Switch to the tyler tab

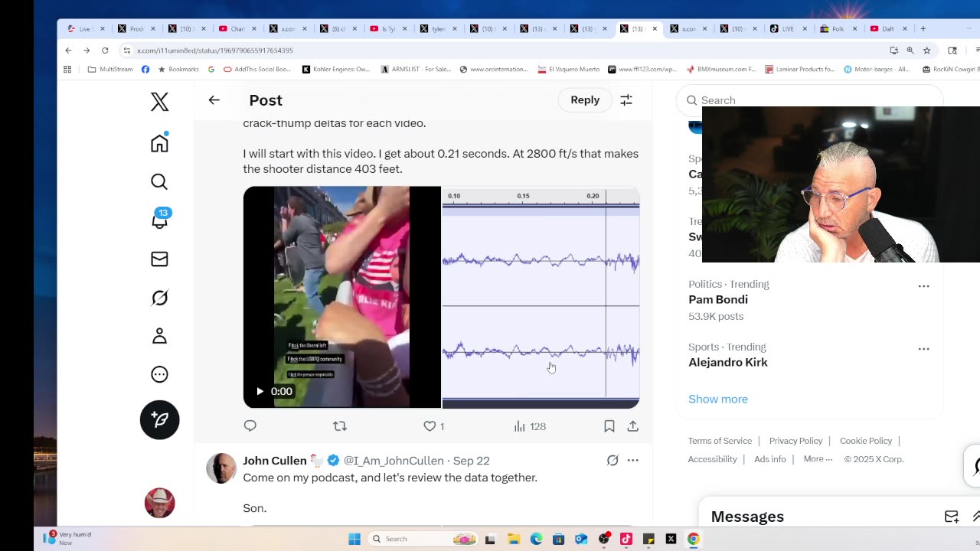pyautogui.click(x=438, y=29)
